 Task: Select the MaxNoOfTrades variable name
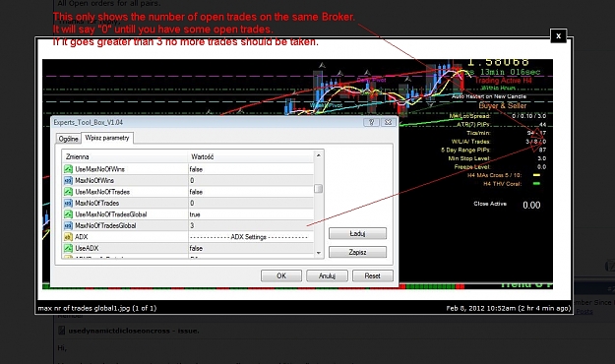click(96, 204)
